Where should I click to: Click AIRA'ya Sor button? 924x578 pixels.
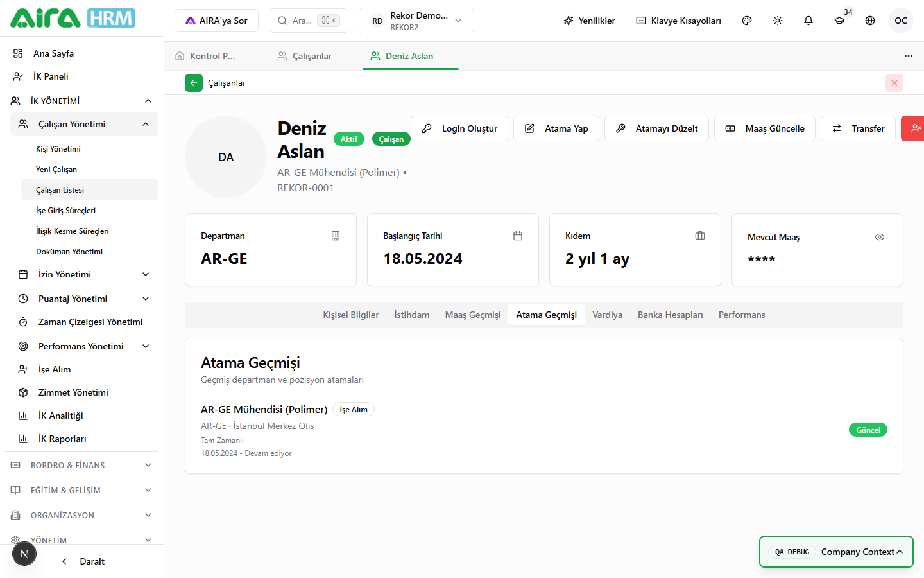[216, 21]
